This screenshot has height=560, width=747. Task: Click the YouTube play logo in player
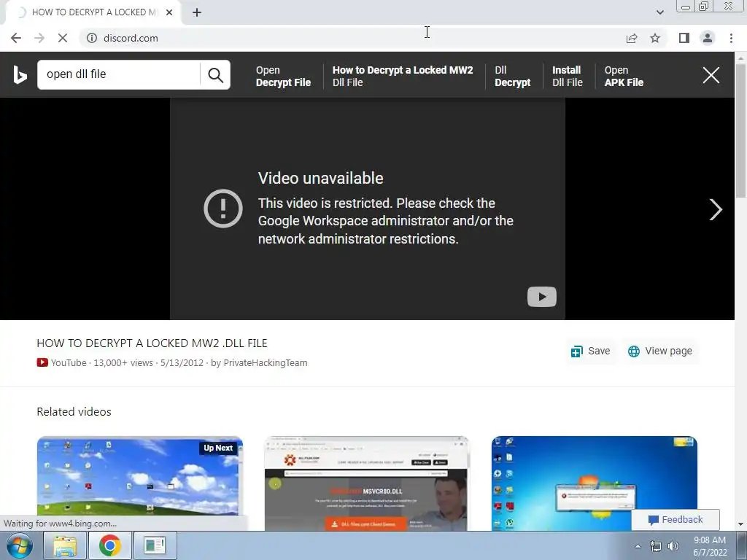pyautogui.click(x=542, y=297)
